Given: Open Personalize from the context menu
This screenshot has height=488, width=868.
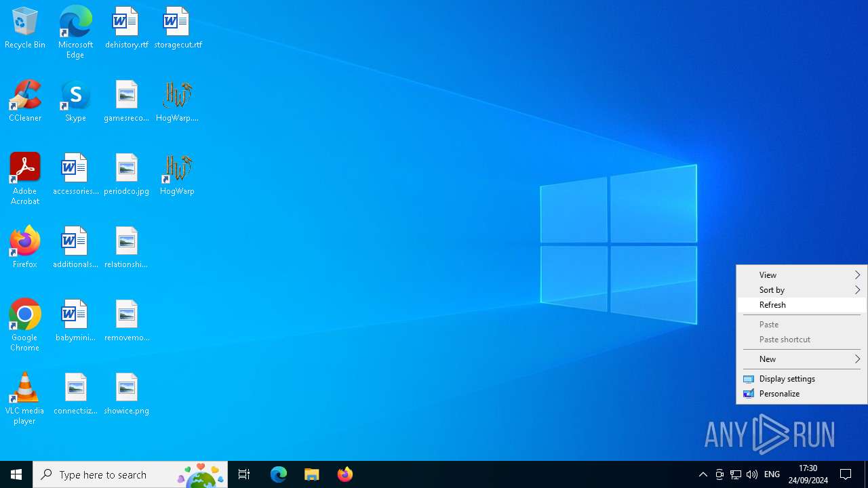Looking at the screenshot, I should (802, 394).
